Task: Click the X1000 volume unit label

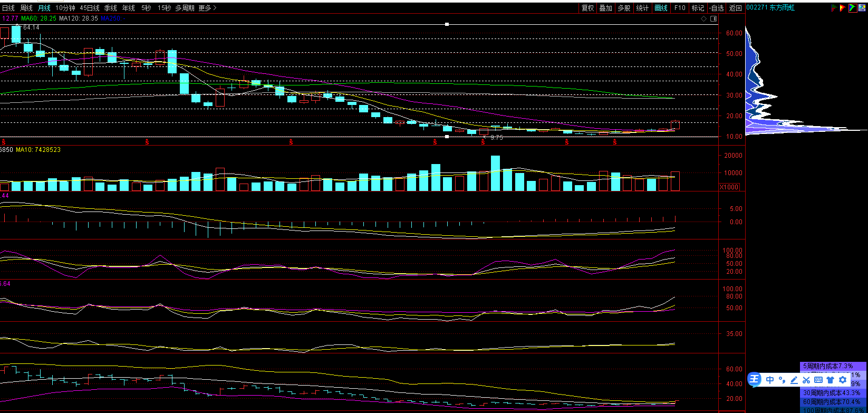Action: tap(729, 187)
